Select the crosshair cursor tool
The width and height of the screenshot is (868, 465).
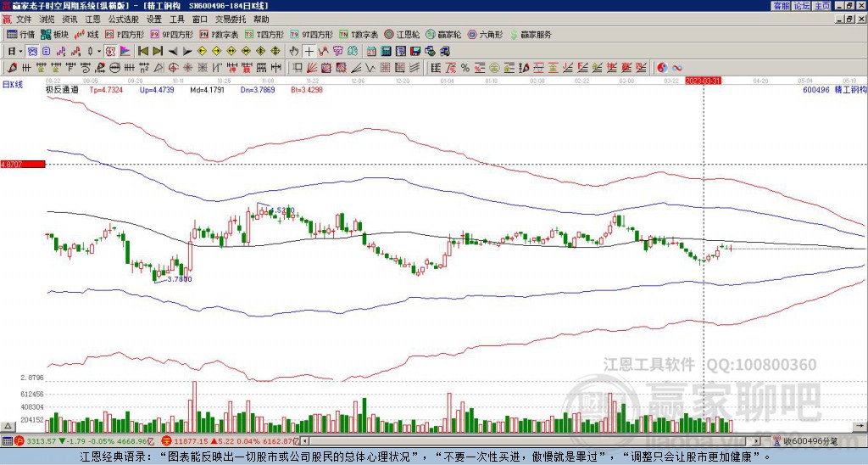[309, 51]
